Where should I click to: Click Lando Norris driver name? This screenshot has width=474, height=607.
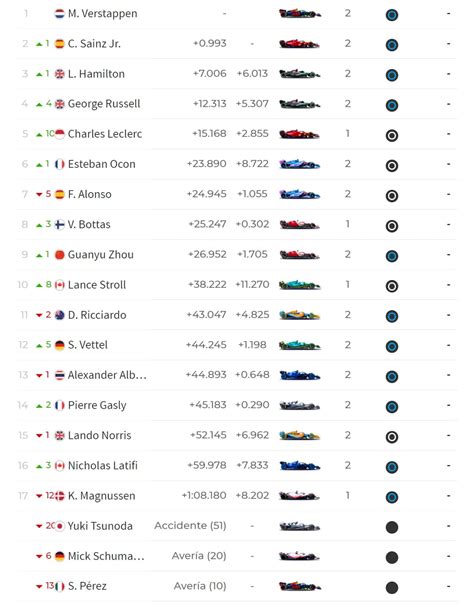(x=100, y=435)
